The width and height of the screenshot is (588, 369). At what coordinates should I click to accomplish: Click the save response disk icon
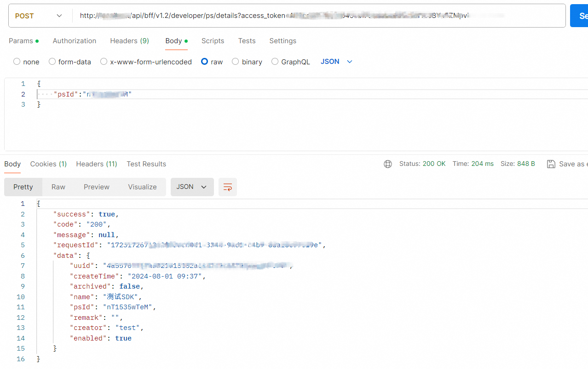click(551, 164)
